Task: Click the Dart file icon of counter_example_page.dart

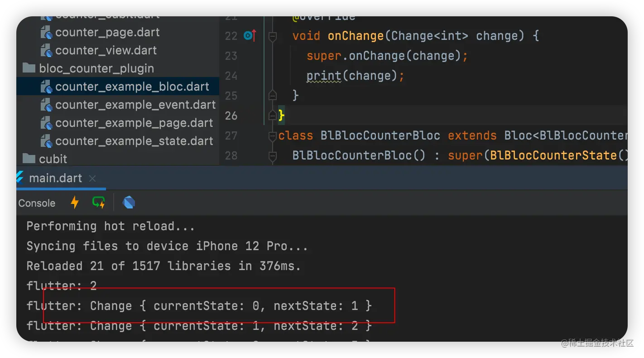Action: pyautogui.click(x=47, y=123)
